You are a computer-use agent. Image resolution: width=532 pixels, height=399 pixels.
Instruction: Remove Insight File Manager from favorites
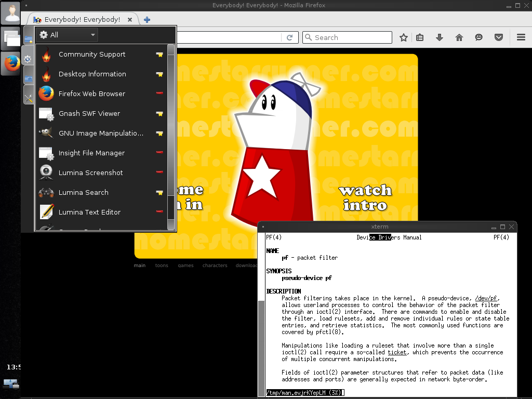point(159,152)
